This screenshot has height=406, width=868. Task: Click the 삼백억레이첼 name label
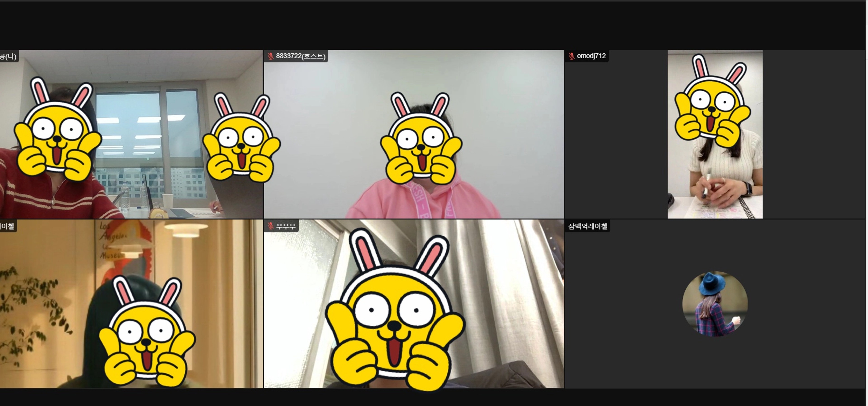pyautogui.click(x=588, y=227)
